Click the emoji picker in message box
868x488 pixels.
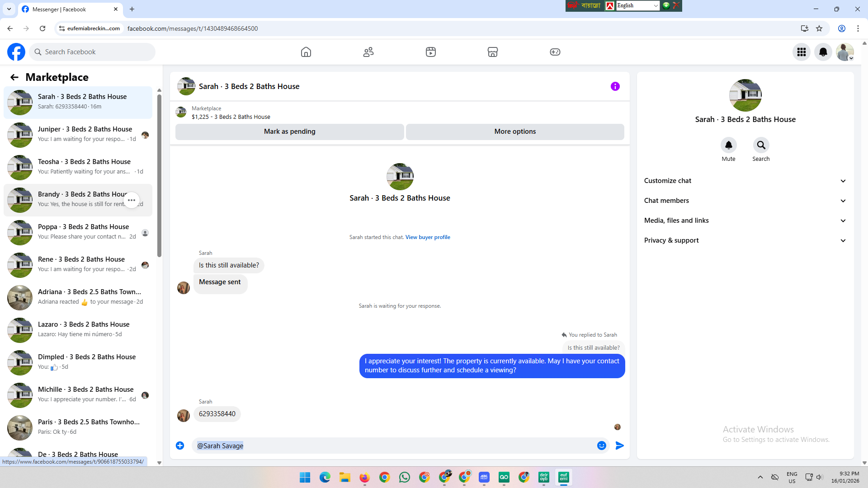(x=602, y=446)
